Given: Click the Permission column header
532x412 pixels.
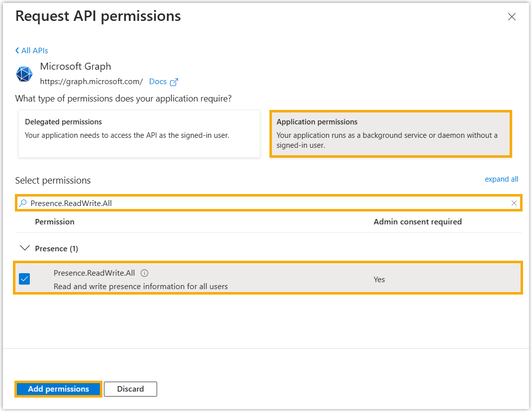Looking at the screenshot, I should [55, 222].
